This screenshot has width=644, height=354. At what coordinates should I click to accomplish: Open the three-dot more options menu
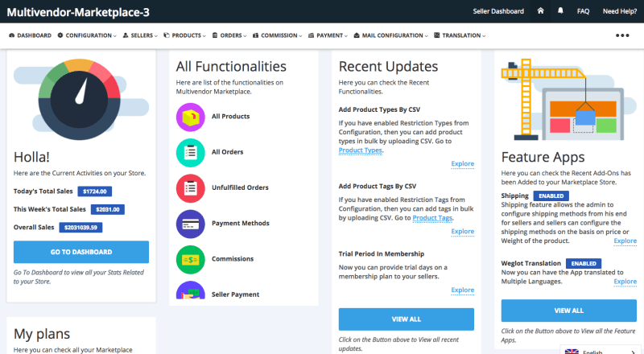coord(622,35)
